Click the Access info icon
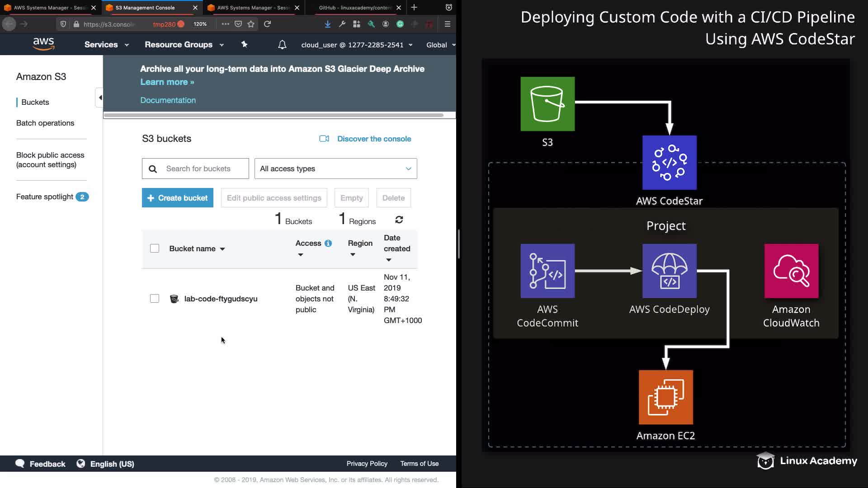The height and width of the screenshot is (488, 868). coord(328,243)
